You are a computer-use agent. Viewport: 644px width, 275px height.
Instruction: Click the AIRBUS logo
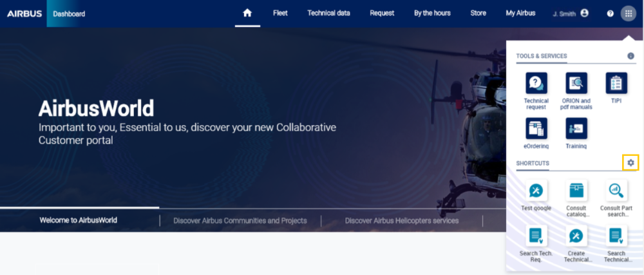tap(24, 14)
